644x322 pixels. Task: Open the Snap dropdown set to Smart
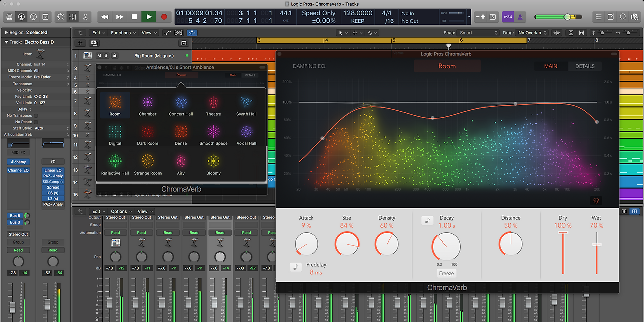click(478, 33)
